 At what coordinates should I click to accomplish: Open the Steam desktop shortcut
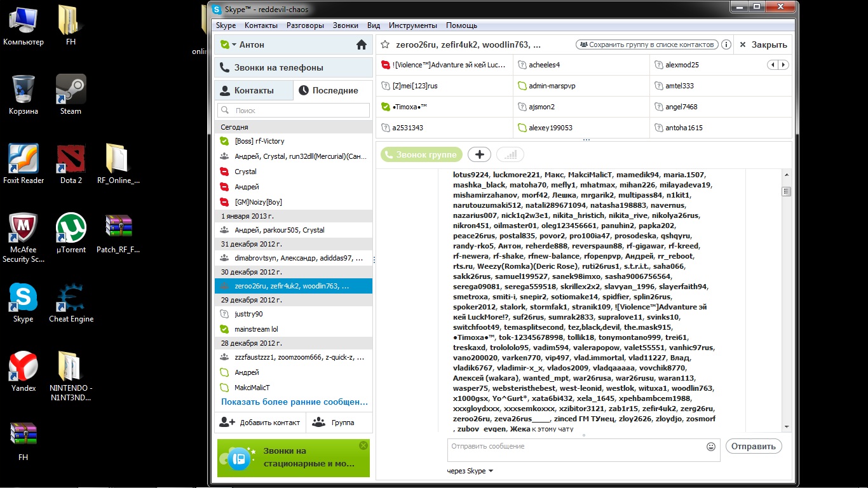click(x=71, y=95)
